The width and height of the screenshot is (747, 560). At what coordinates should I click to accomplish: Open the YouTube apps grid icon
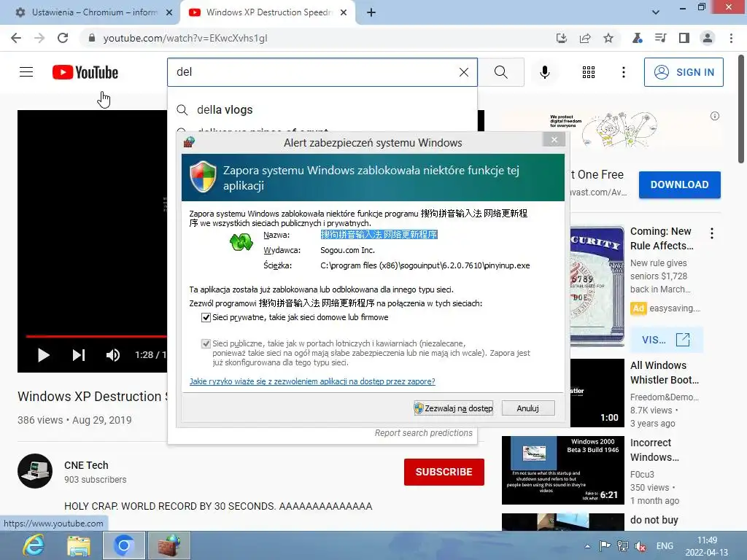tap(589, 72)
